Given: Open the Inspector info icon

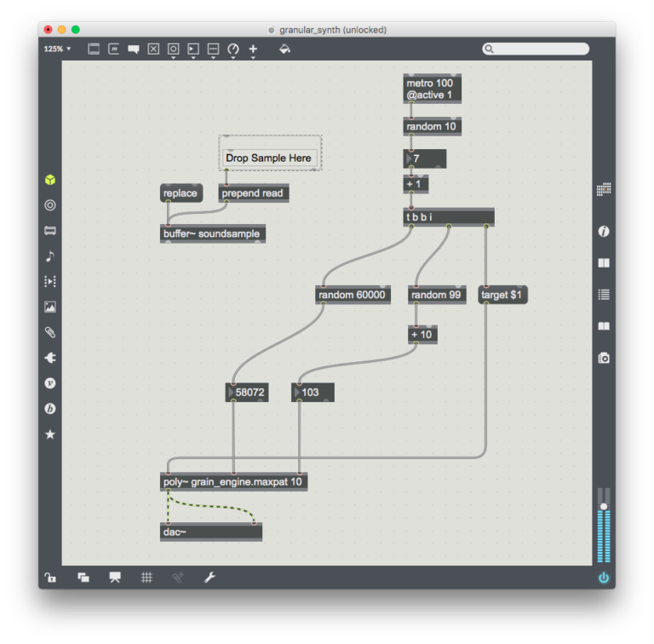Looking at the screenshot, I should [x=604, y=231].
